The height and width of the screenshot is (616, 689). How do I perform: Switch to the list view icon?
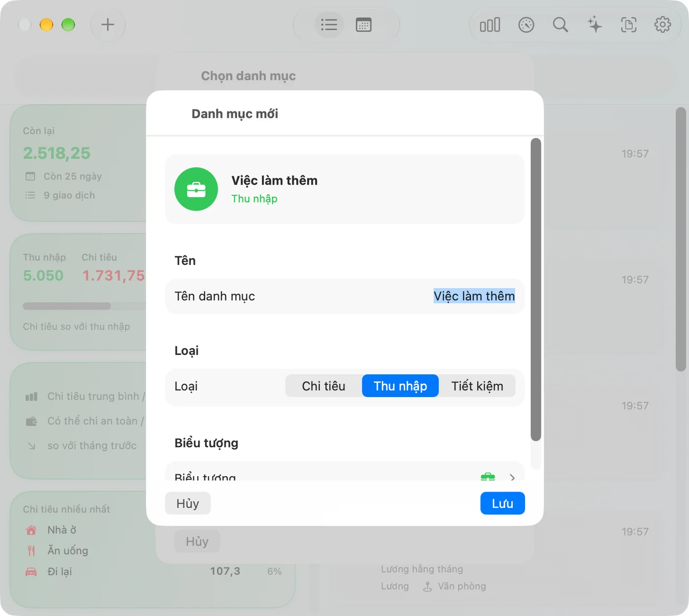click(x=329, y=25)
